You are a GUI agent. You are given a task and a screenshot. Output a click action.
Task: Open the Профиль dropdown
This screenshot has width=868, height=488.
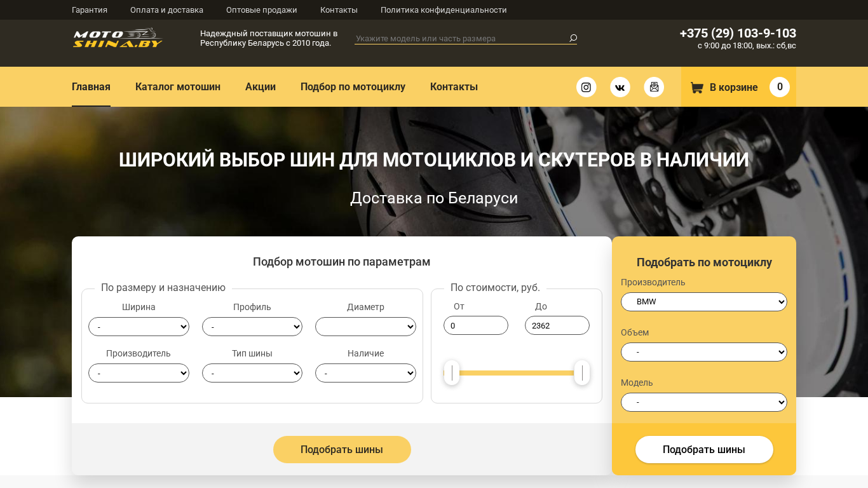[252, 327]
